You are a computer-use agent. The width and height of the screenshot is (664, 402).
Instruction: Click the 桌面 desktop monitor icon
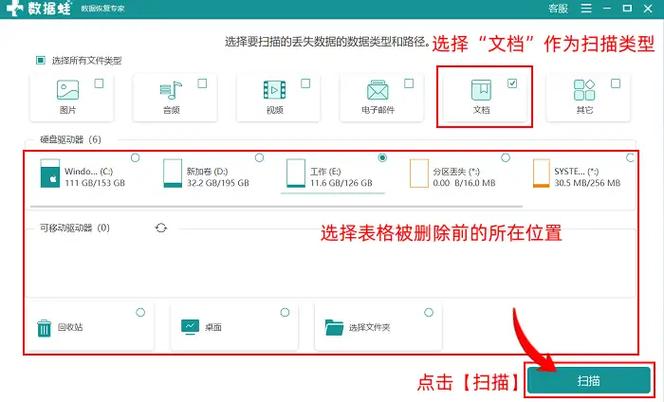click(190, 327)
